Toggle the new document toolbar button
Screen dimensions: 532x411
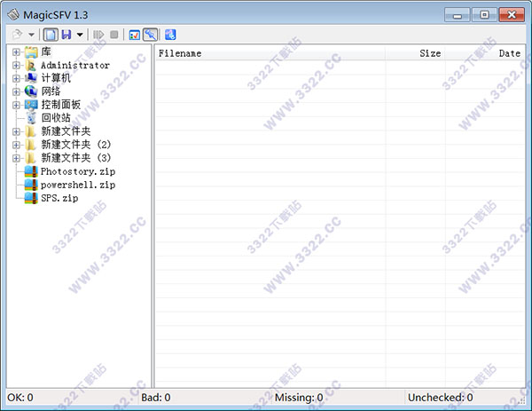tap(51, 35)
